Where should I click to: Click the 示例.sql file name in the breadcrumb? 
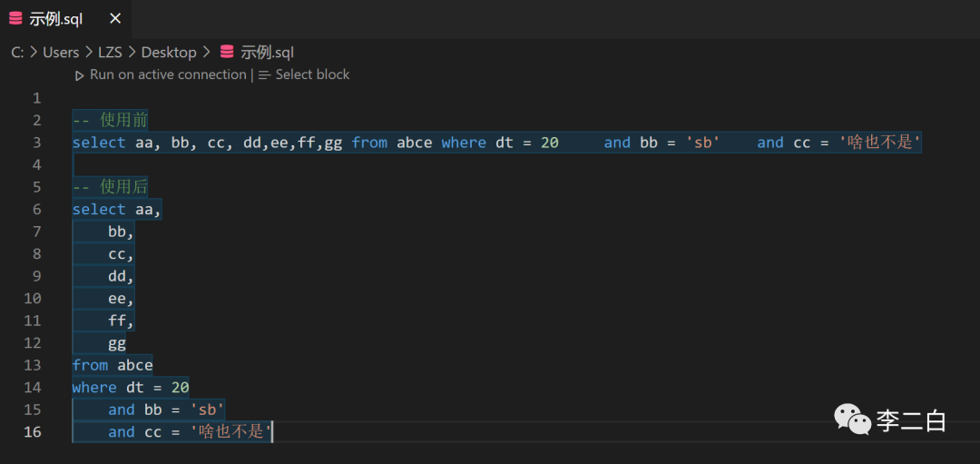coord(267,52)
